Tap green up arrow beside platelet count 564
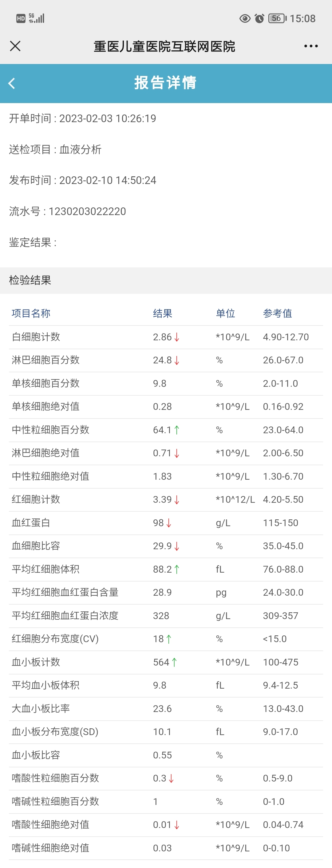The height and width of the screenshot is (868, 332). 174,662
